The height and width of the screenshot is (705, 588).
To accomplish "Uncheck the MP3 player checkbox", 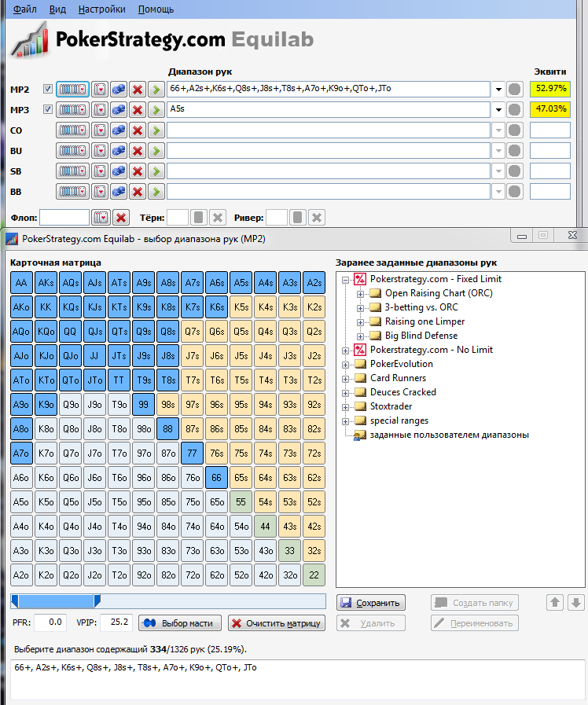I will (48, 109).
